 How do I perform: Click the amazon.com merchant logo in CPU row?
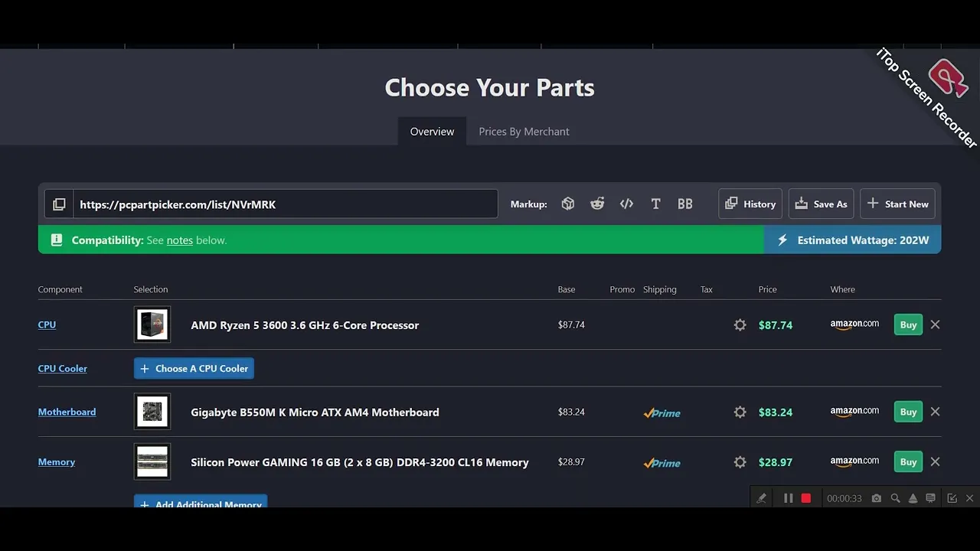854,324
